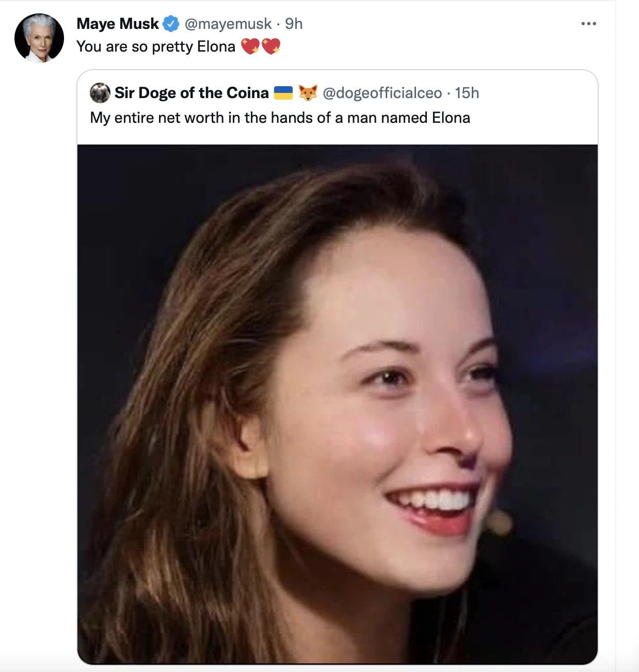The height and width of the screenshot is (672, 639).
Task: Click the Sir Doge of the Coina name
Action: (191, 93)
